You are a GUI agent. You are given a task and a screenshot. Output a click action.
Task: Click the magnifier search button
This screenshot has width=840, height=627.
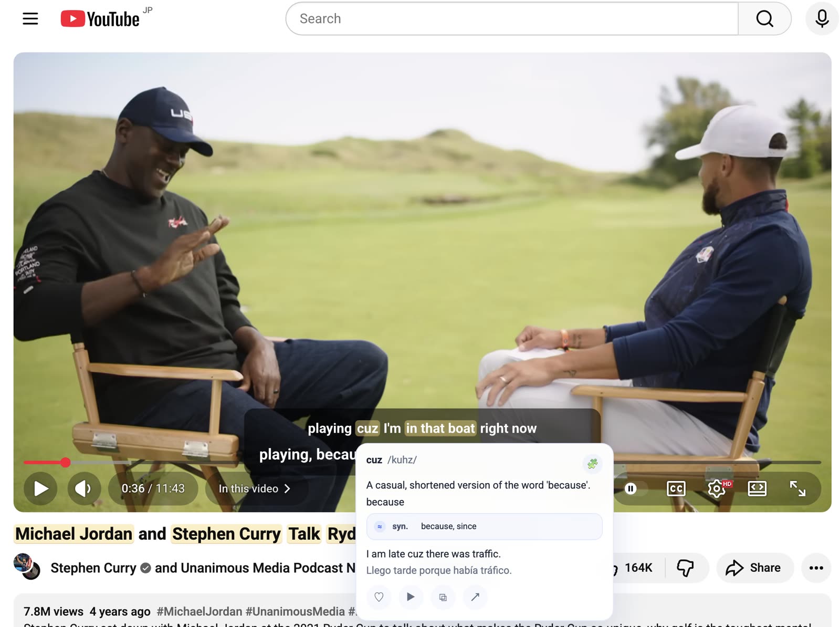(764, 19)
